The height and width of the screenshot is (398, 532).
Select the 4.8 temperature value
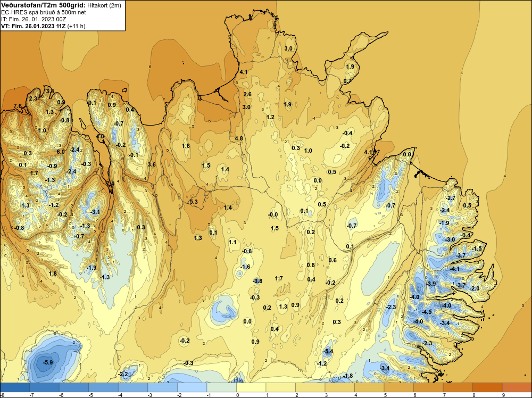tap(239, 138)
